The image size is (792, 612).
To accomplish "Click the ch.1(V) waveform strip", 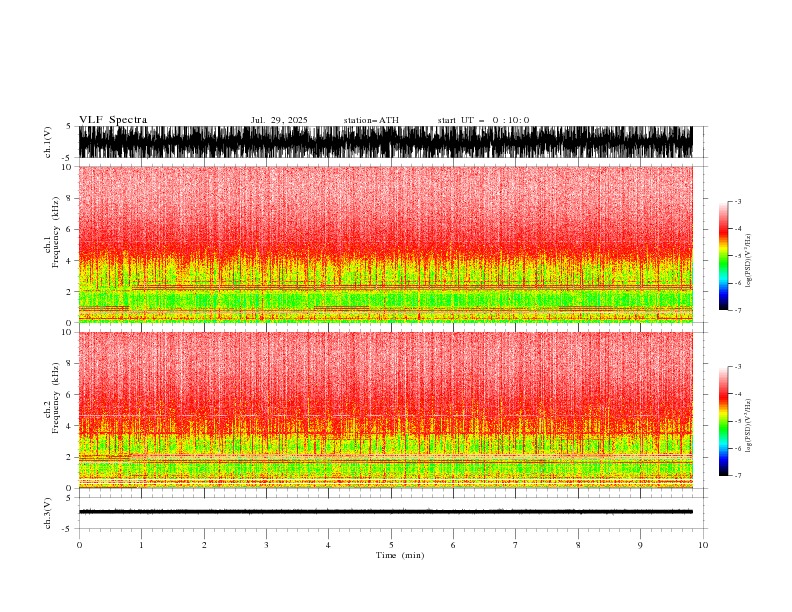I will point(386,142).
